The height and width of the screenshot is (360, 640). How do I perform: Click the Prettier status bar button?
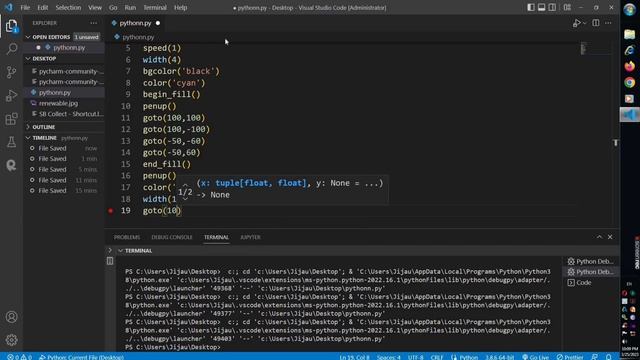pos(570,357)
